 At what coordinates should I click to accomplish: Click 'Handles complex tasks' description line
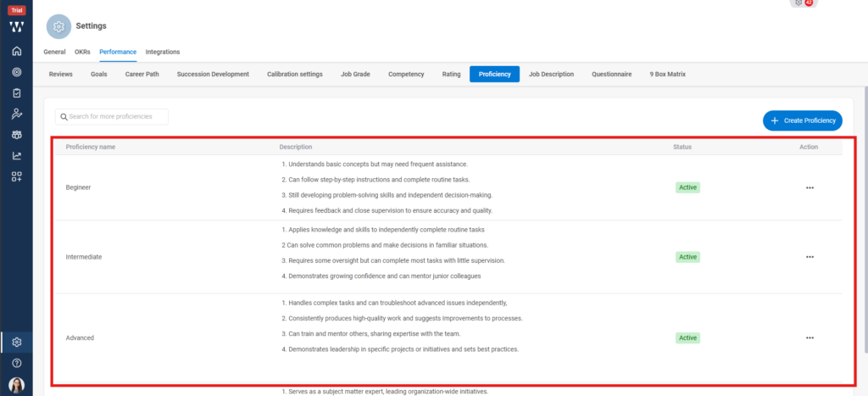[395, 303]
